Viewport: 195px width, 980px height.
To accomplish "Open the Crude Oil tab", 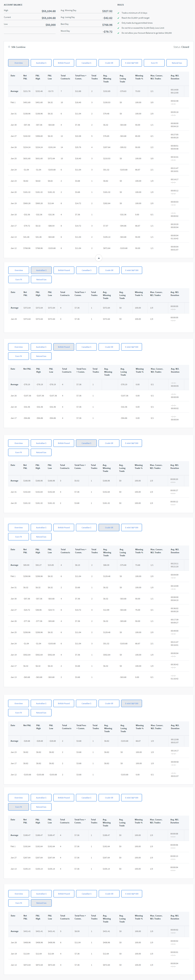I will 109,63.
